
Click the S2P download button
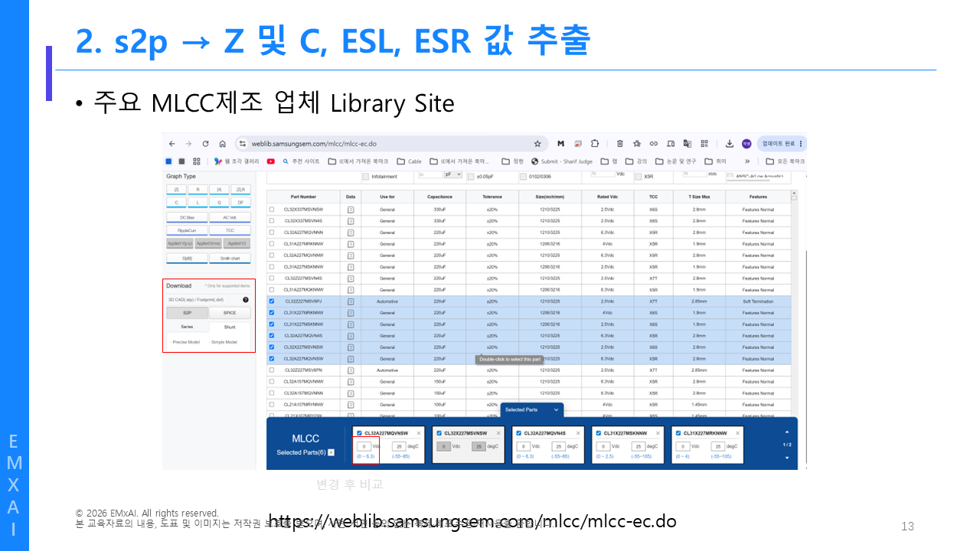pyautogui.click(x=187, y=313)
